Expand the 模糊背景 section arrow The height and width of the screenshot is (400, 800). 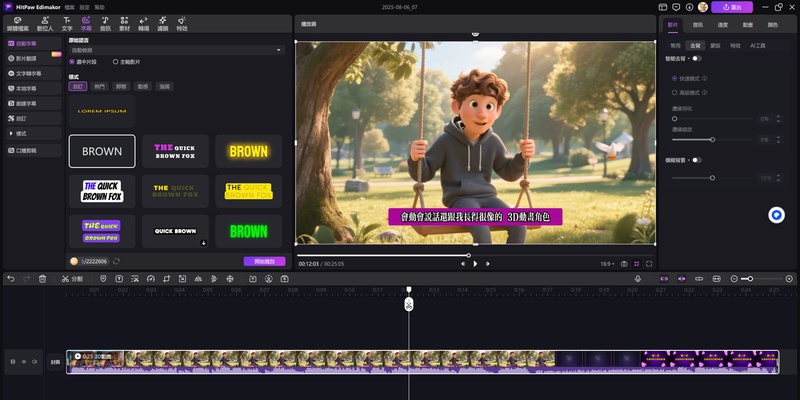tap(689, 160)
